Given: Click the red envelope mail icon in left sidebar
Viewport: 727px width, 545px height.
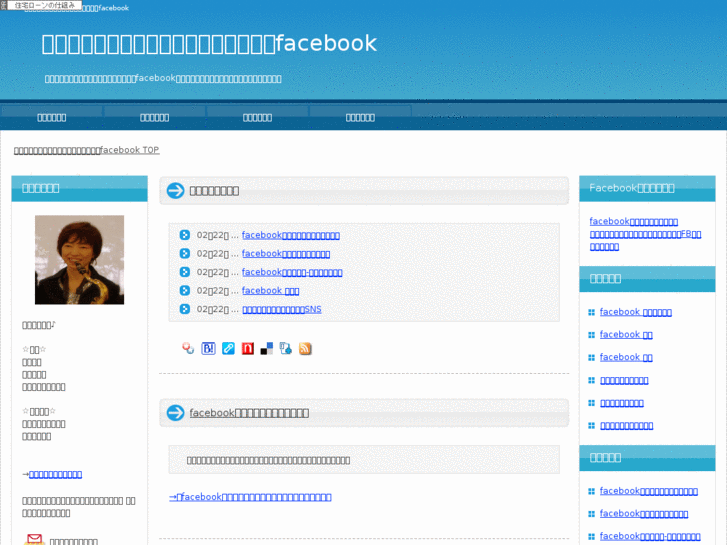Looking at the screenshot, I should tap(34, 539).
